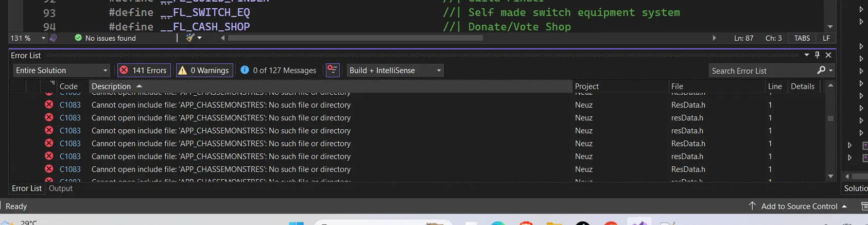
Task: Switch to the Error List tab
Action: tap(27, 188)
